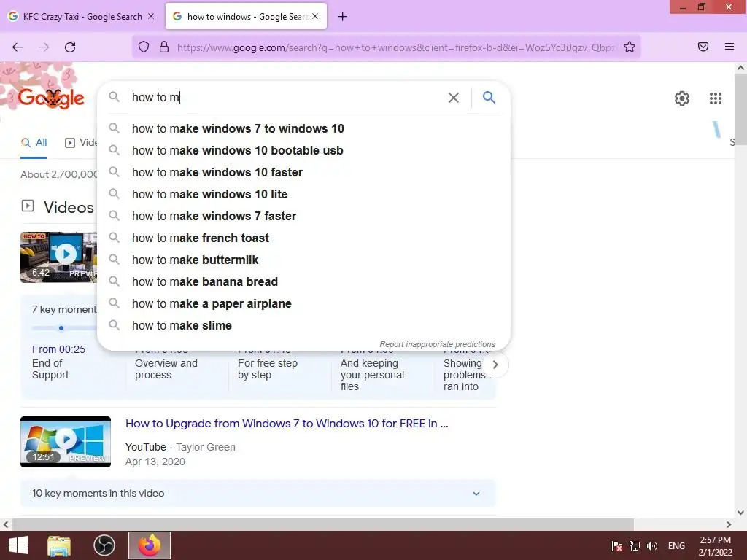Screen dimensions: 747x560
Task: Click the flag notification tray icon
Action: tap(617, 546)
